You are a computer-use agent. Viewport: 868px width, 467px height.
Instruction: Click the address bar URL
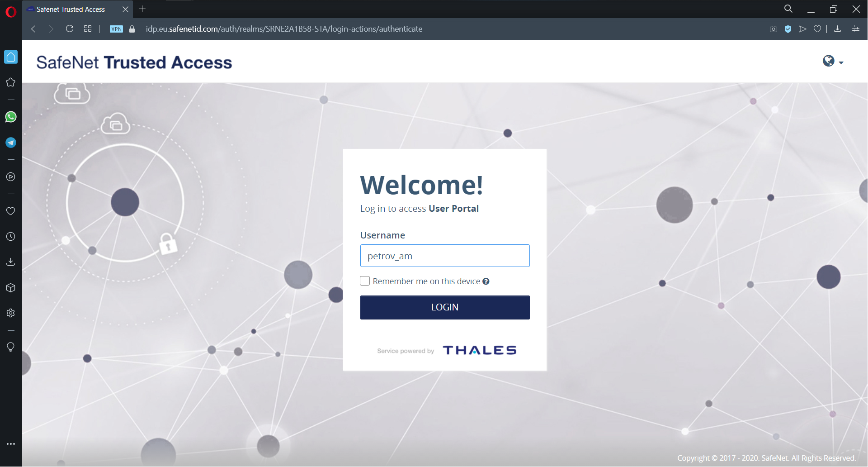pos(284,29)
